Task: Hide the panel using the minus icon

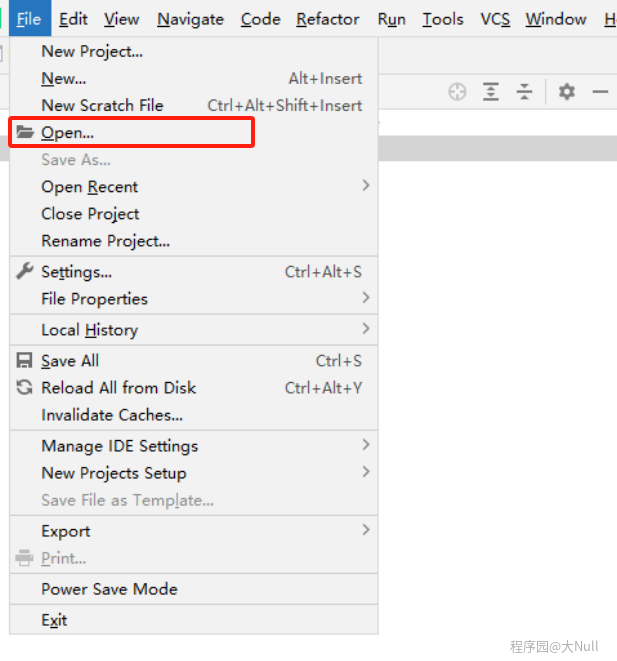Action: point(600,92)
